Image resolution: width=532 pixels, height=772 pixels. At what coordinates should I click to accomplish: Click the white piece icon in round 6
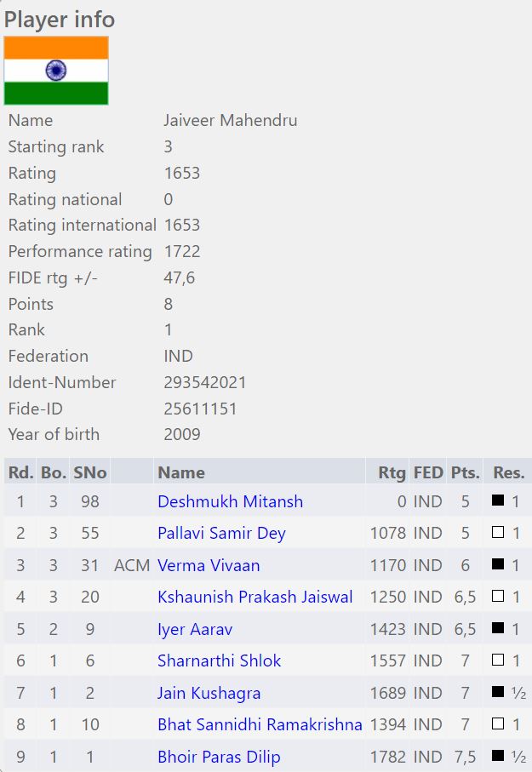tap(499, 660)
